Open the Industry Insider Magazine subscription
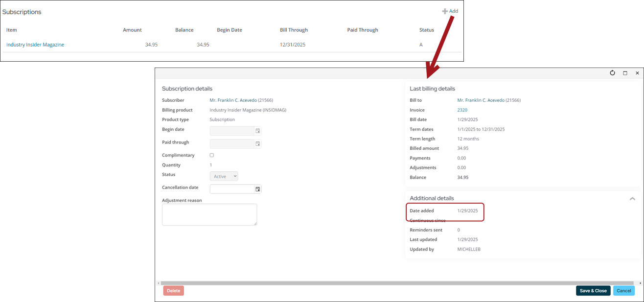This screenshot has height=302, width=644. click(35, 45)
